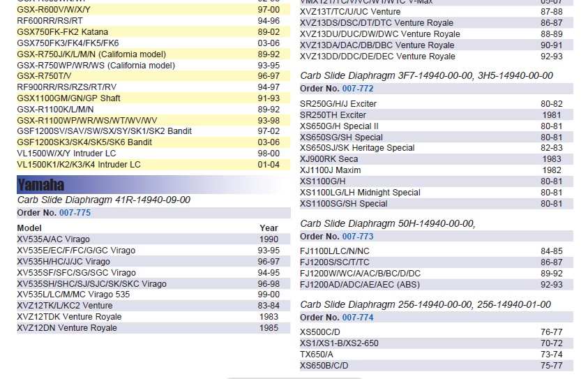Click XV535SF/SFC/SG/SGC Virago text
This screenshot has height=379, width=588.
click(x=76, y=273)
